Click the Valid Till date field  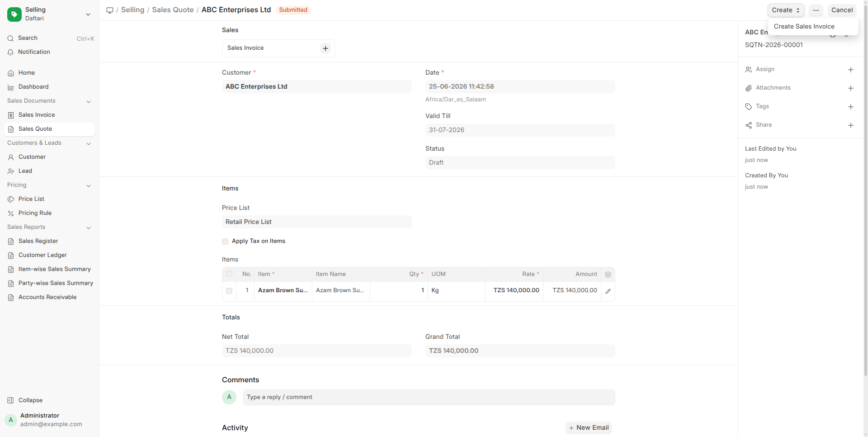pyautogui.click(x=520, y=130)
